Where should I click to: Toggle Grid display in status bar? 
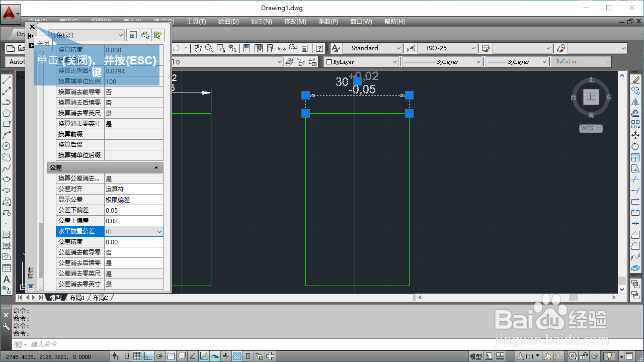(137, 356)
